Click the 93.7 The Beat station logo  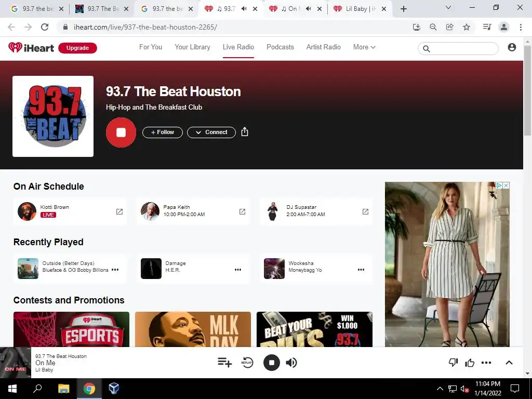53,116
